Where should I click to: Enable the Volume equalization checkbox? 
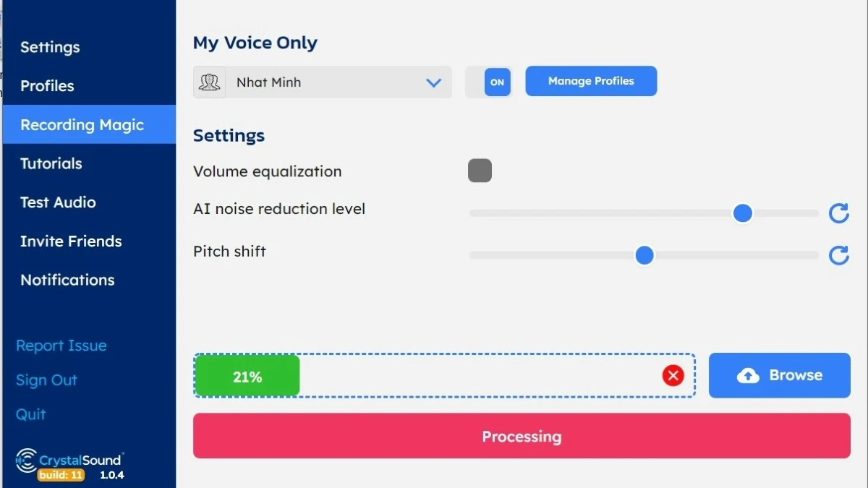pos(480,171)
